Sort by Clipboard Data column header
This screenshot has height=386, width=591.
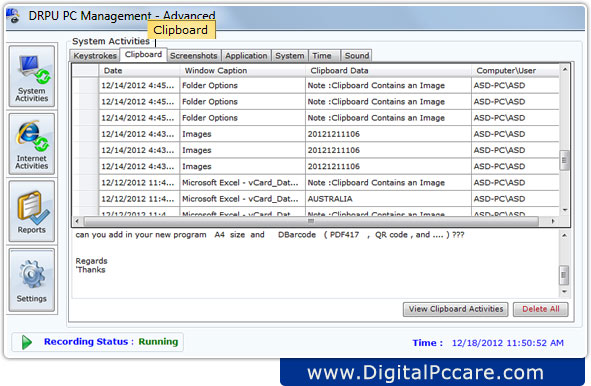[x=388, y=70]
